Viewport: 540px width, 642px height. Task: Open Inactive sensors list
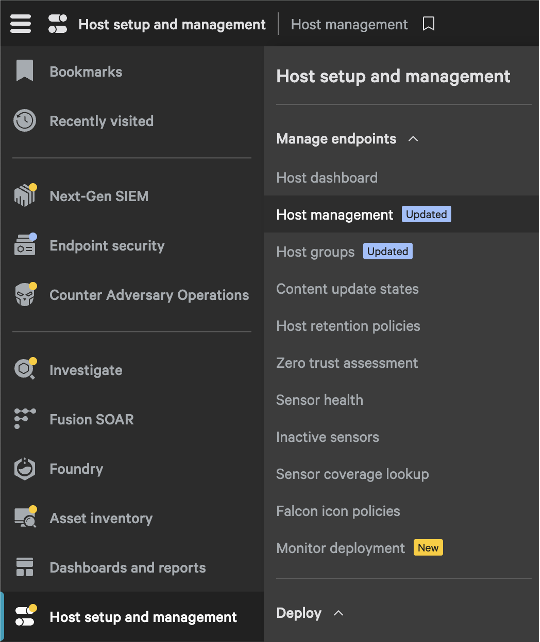328,437
